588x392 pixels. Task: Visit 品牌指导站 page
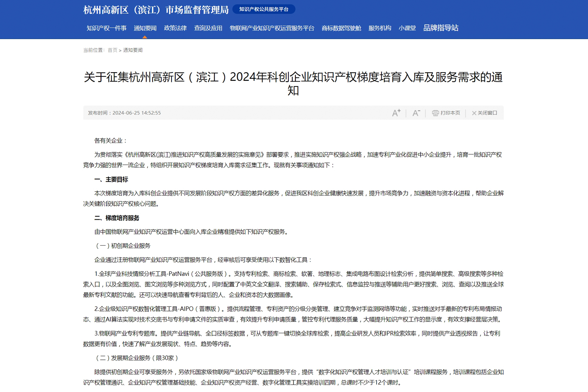pyautogui.click(x=441, y=28)
